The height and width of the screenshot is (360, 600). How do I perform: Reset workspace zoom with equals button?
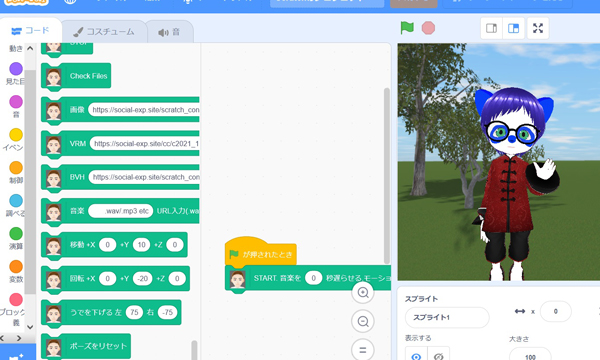[x=363, y=350]
